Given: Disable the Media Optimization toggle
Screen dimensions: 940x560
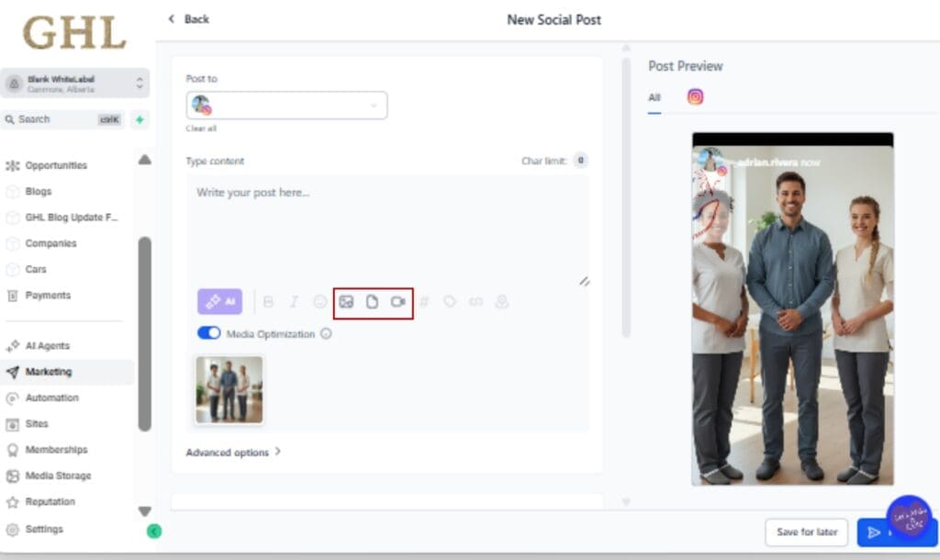Looking at the screenshot, I should point(208,332).
